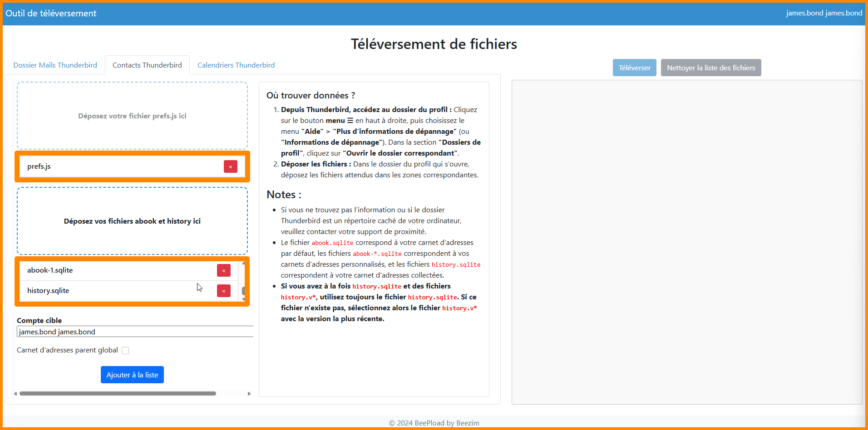Remove the prefs.js file from list
868x430 pixels.
230,166
